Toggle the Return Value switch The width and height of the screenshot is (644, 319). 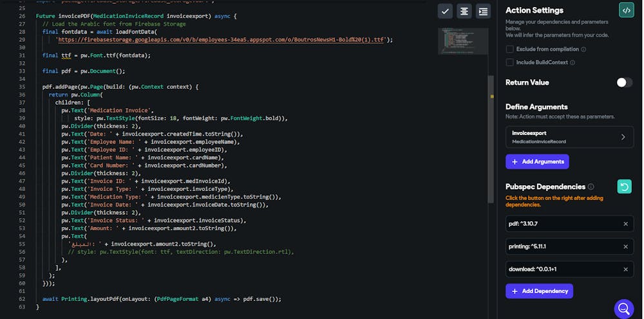point(624,82)
